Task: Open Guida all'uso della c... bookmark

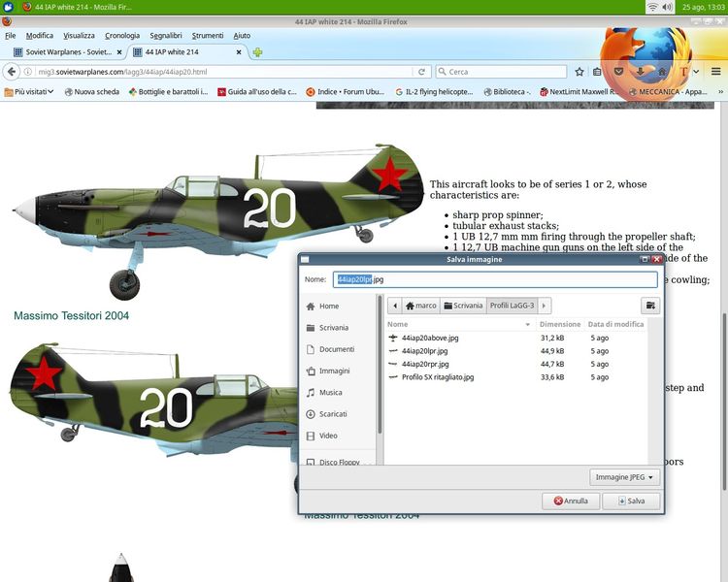Action: (x=257, y=92)
